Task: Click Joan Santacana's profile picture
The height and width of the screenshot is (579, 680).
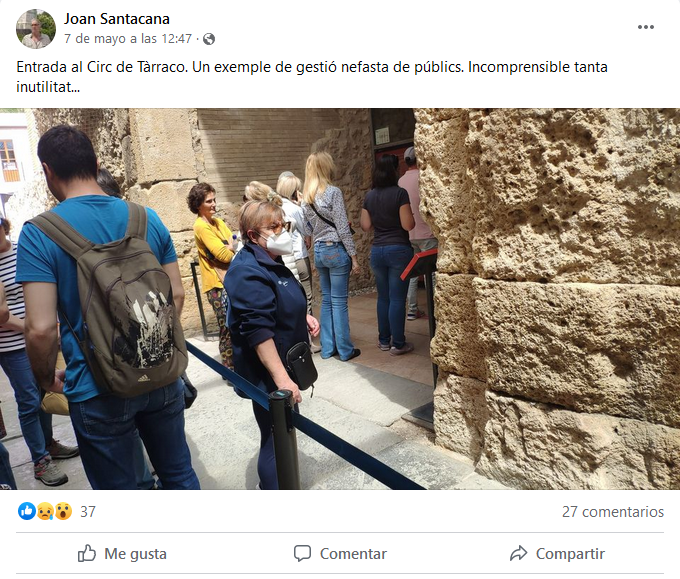Action: tap(36, 29)
